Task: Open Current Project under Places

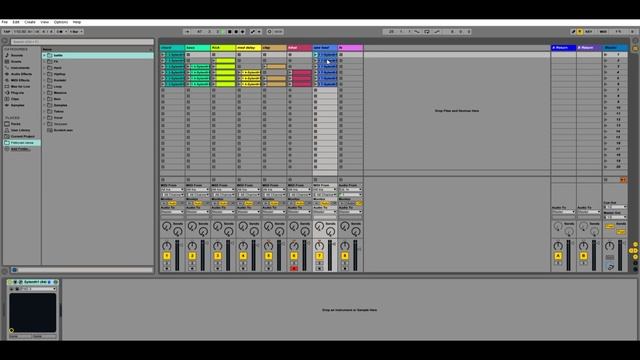Action: [x=22, y=136]
